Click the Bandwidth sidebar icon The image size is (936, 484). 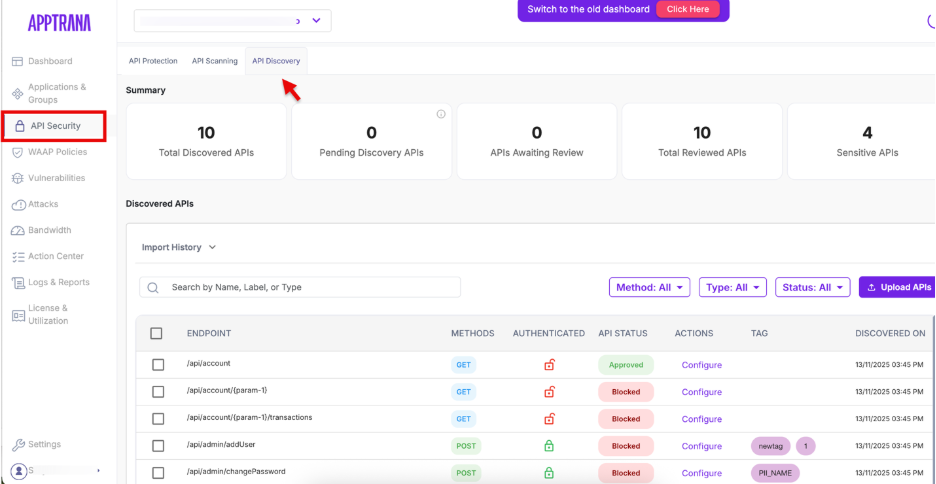click(18, 230)
